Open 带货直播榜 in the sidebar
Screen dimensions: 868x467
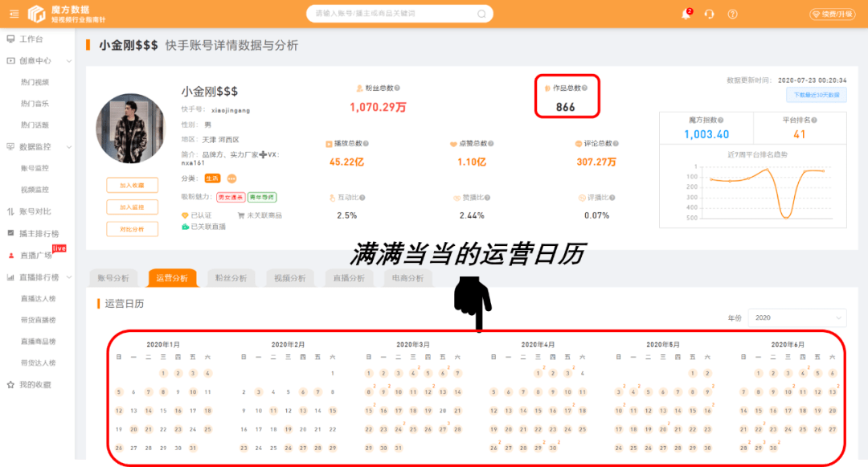coord(39,320)
